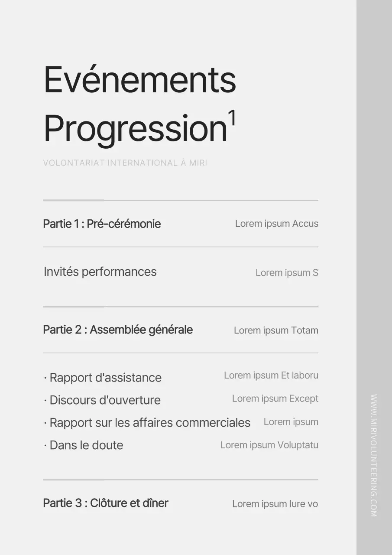Select the "Lorem ipsum Voluptatu" text

269,445
